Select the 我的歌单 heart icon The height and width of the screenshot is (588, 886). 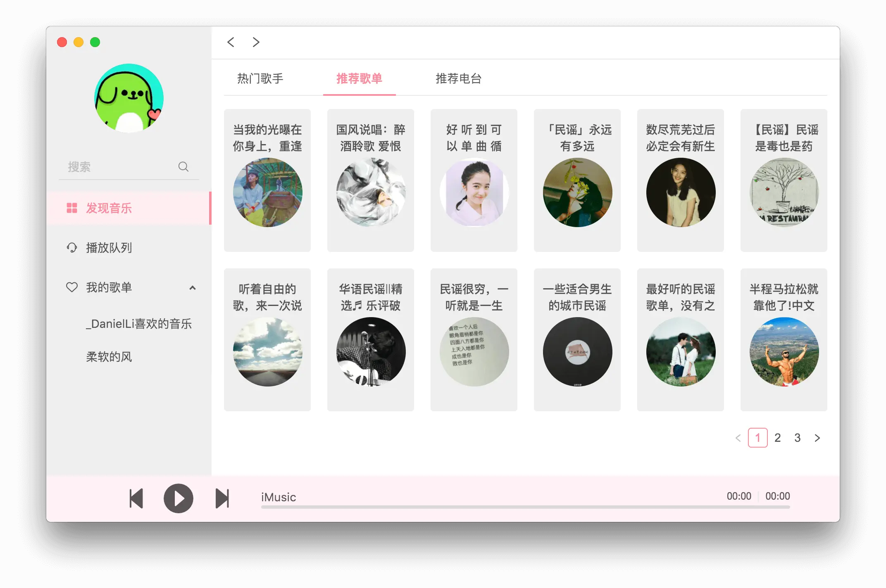[72, 287]
